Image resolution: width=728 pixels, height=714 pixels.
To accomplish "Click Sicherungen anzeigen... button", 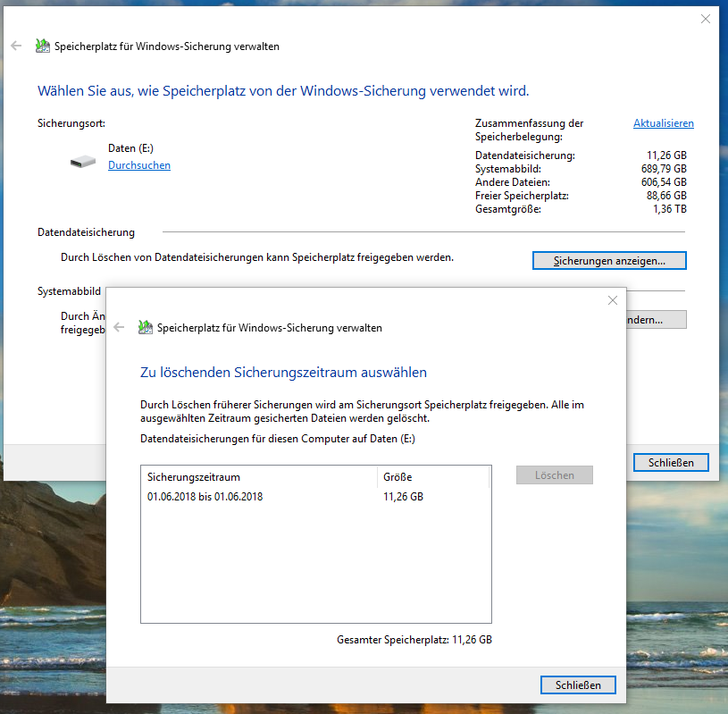I will pyautogui.click(x=609, y=261).
